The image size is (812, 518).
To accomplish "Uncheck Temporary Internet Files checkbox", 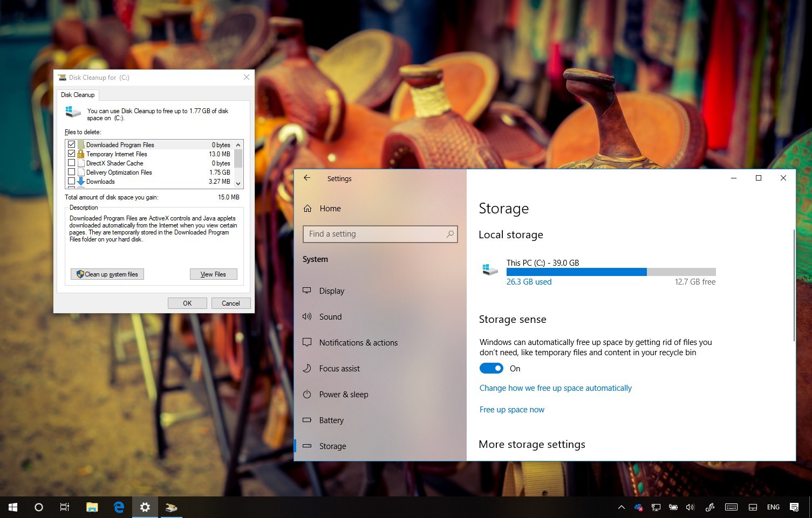I will (x=71, y=154).
